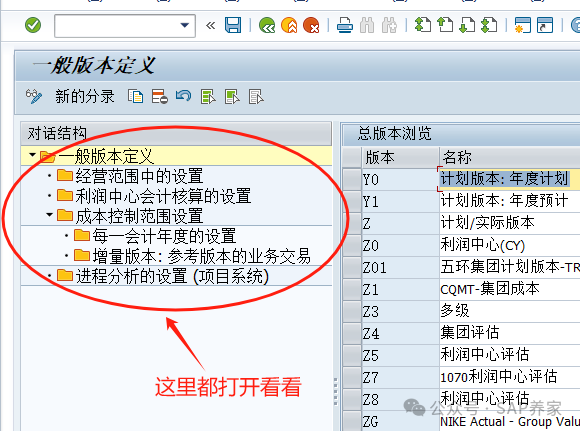Click the Find binoculars icon
Image resolution: width=580 pixels, height=431 pixels.
pyautogui.click(x=367, y=26)
